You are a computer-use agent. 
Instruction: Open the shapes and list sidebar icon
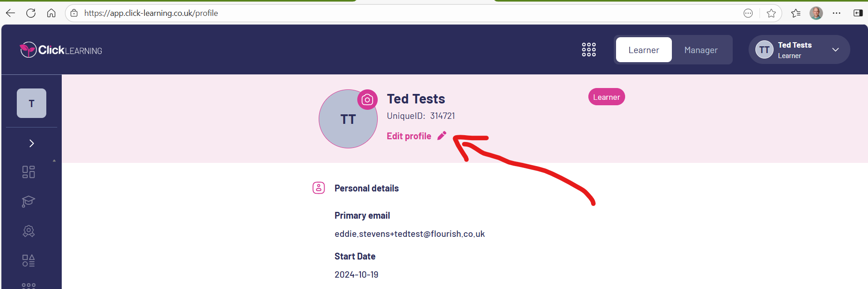(29, 260)
